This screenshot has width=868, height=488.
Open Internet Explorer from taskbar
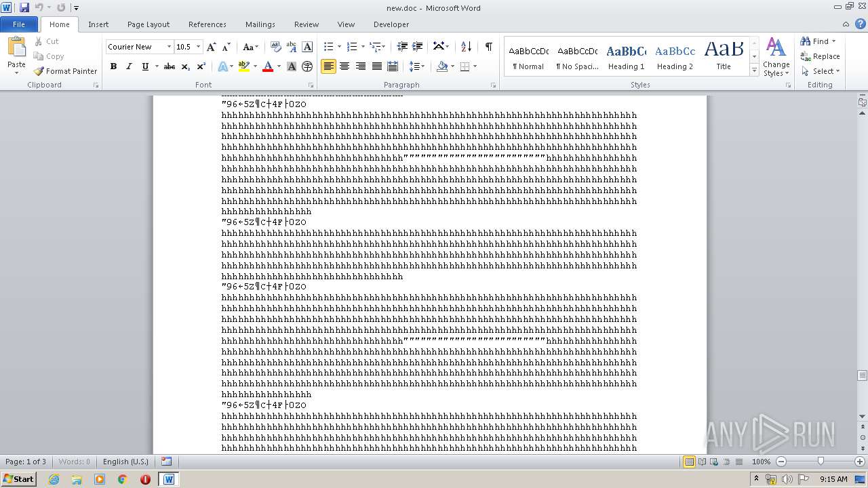click(x=54, y=479)
